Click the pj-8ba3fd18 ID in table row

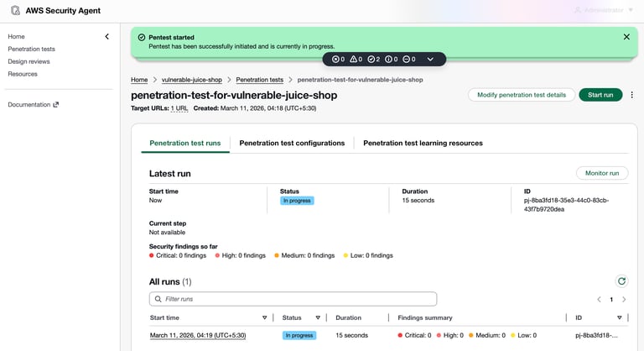coord(596,335)
